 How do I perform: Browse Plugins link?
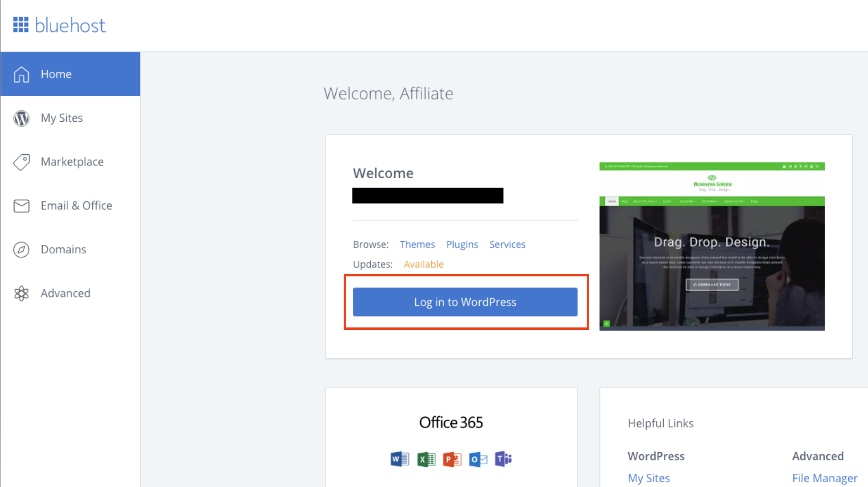[x=462, y=244]
